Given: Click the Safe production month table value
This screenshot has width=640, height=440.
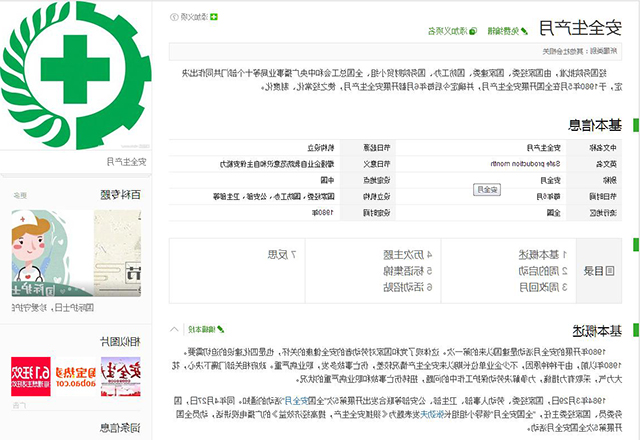Looking at the screenshot, I should [x=525, y=164].
